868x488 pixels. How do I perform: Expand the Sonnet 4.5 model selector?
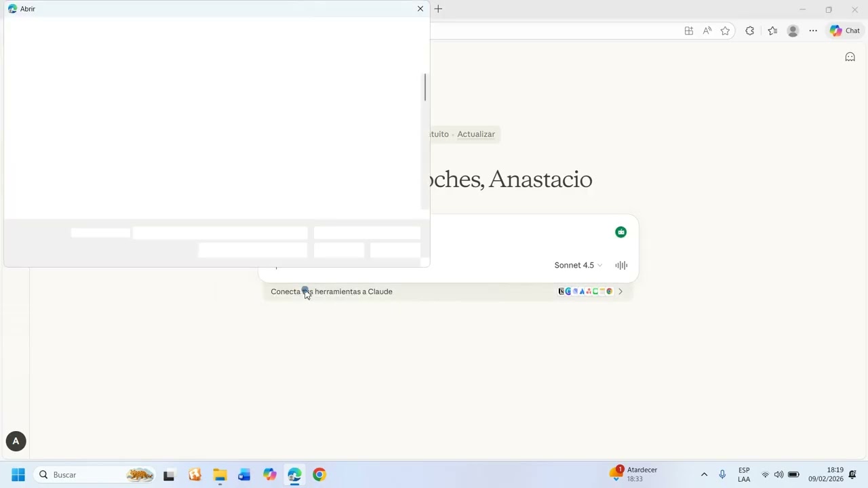pyautogui.click(x=578, y=265)
